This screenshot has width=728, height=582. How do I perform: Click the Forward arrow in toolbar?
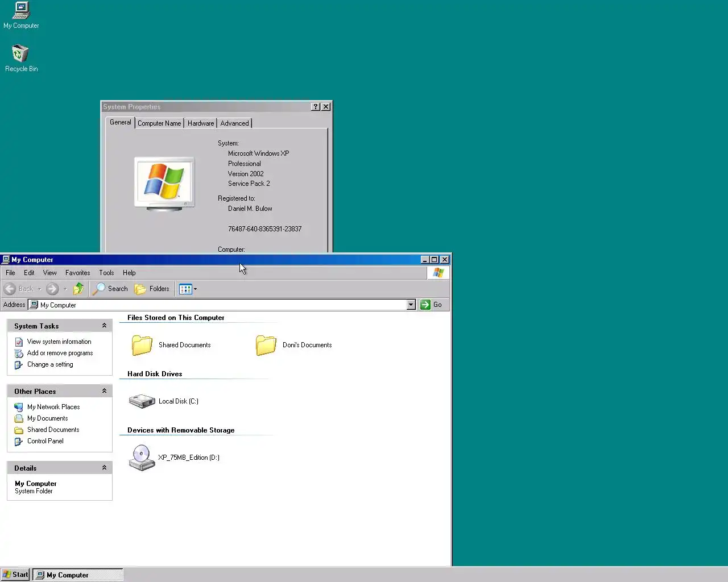(52, 289)
